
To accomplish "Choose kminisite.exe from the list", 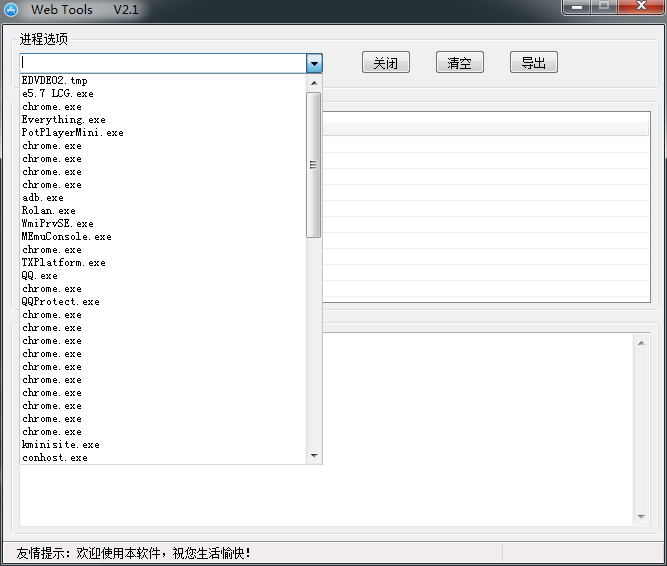I will click(163, 444).
